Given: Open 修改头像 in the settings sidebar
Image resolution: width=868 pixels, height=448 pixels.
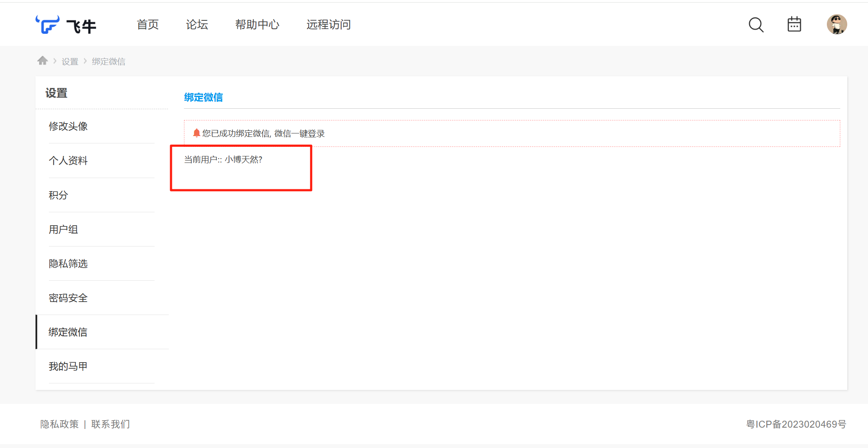Looking at the screenshot, I should [102, 126].
